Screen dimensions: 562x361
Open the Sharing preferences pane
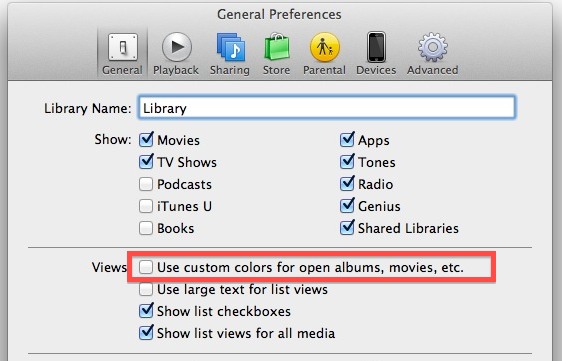(x=230, y=54)
